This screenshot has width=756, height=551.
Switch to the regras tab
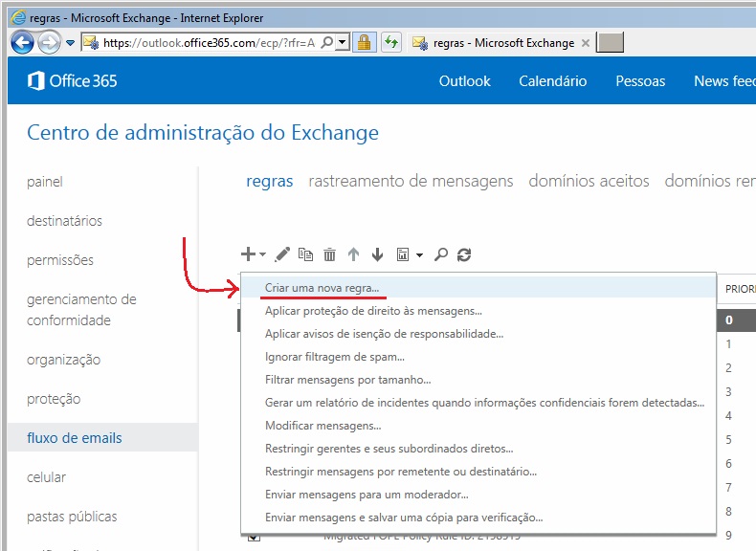(x=270, y=181)
